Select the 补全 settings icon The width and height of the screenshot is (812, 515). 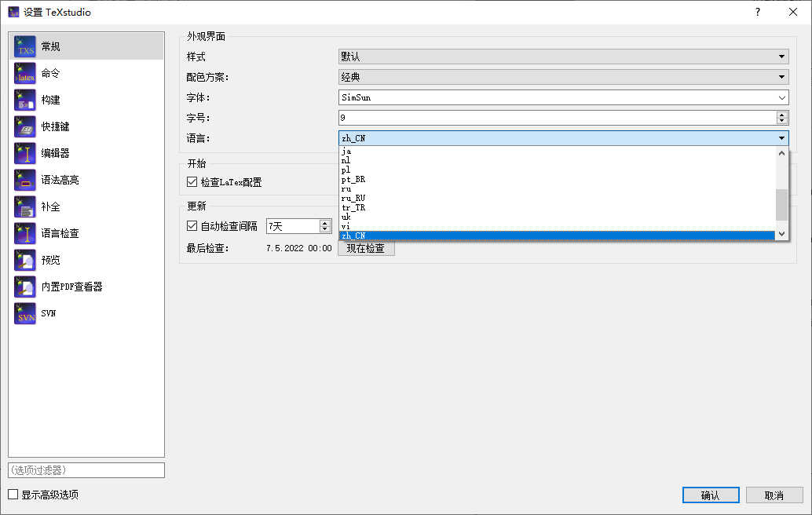(x=24, y=206)
